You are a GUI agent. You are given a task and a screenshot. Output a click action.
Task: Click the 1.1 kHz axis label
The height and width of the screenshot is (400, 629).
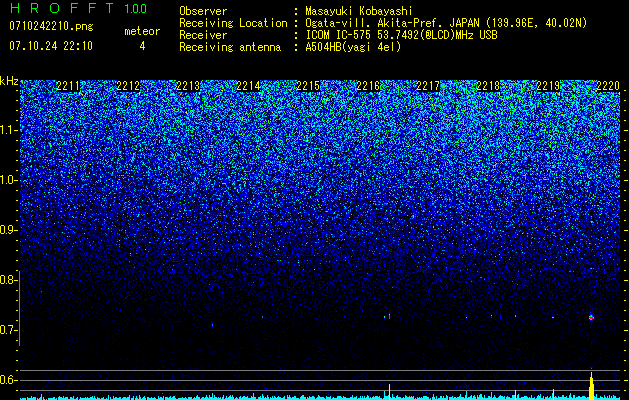click(7, 130)
